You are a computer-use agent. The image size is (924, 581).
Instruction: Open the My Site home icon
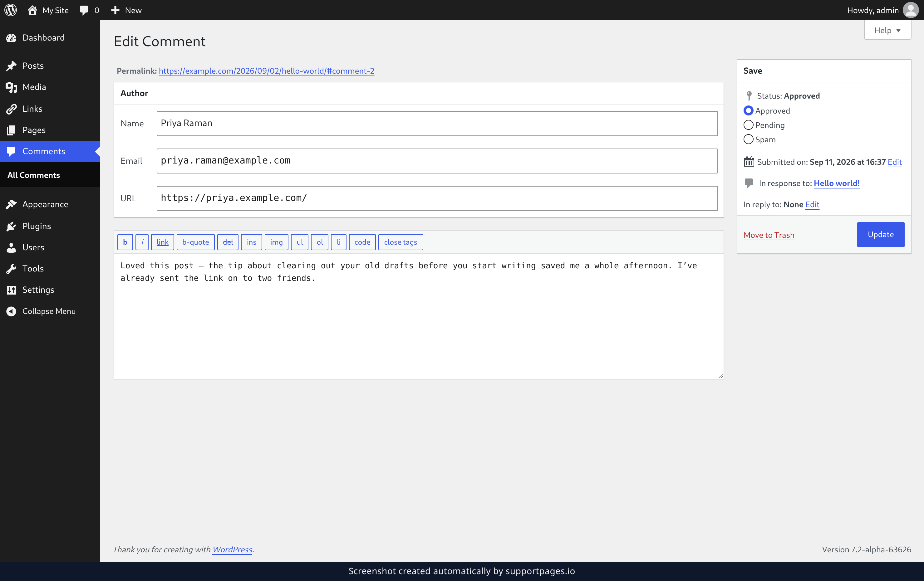pos(32,10)
